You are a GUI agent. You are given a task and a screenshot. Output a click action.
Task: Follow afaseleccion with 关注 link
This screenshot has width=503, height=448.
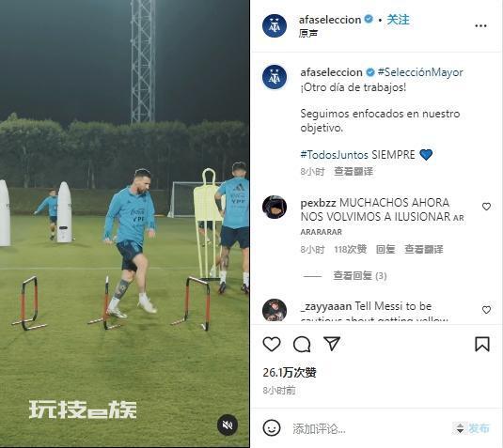click(398, 20)
